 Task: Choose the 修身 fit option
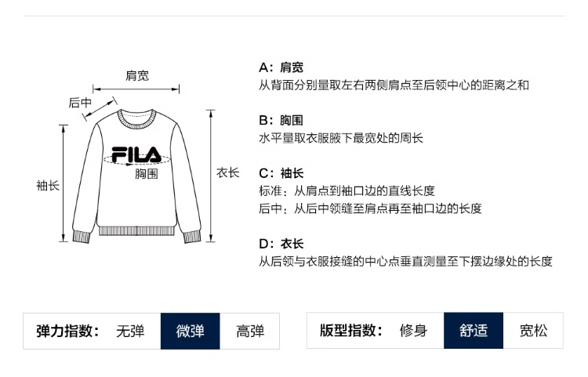pos(413,331)
